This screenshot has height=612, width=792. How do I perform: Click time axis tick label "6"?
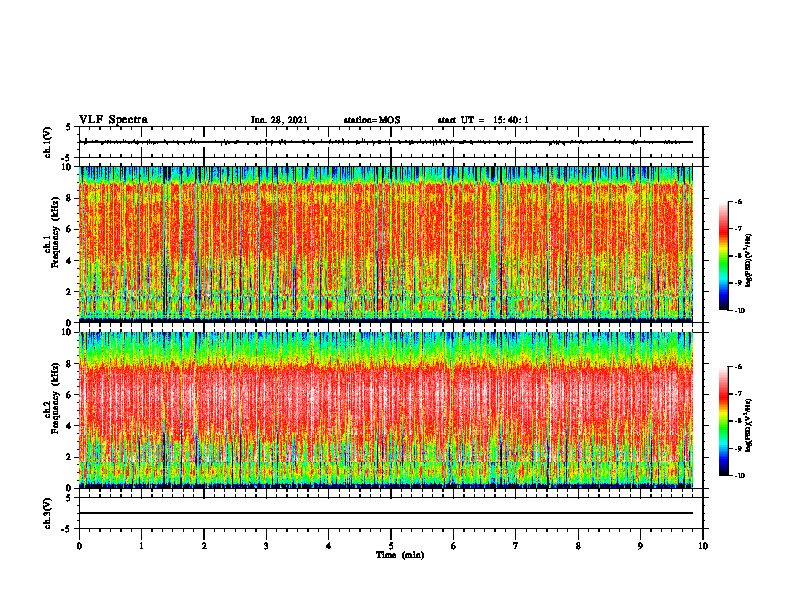pyautogui.click(x=454, y=546)
